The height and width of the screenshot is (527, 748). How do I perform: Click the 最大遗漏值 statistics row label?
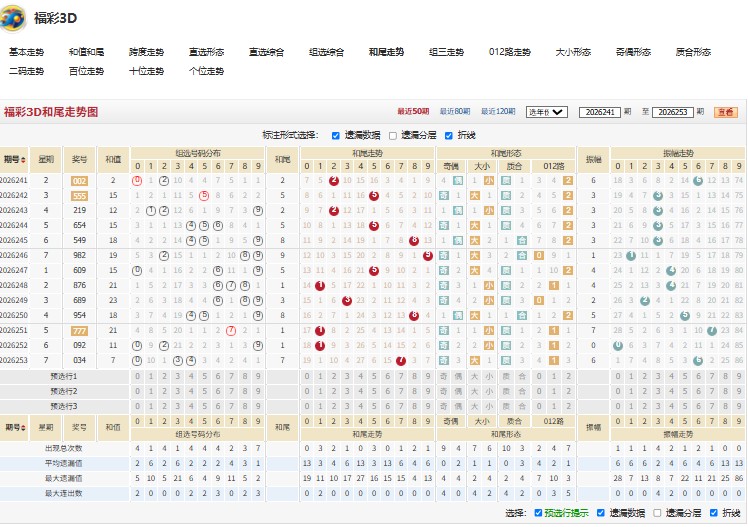click(64, 478)
